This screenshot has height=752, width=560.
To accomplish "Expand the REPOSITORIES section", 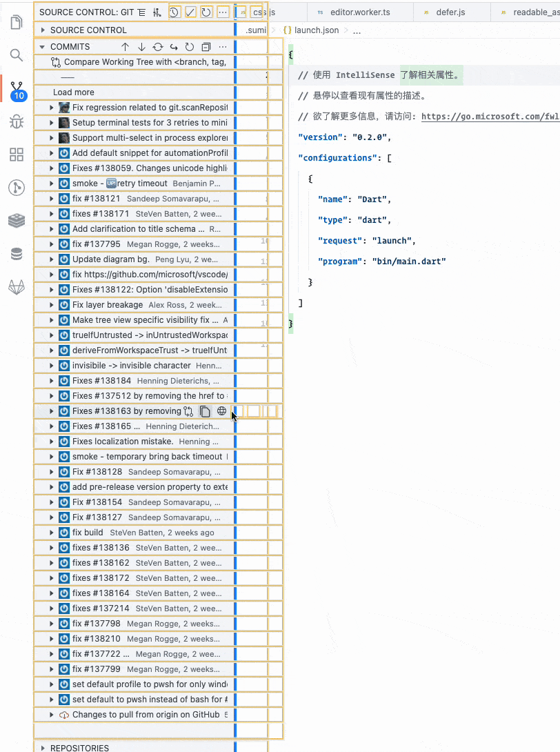I will [43, 748].
